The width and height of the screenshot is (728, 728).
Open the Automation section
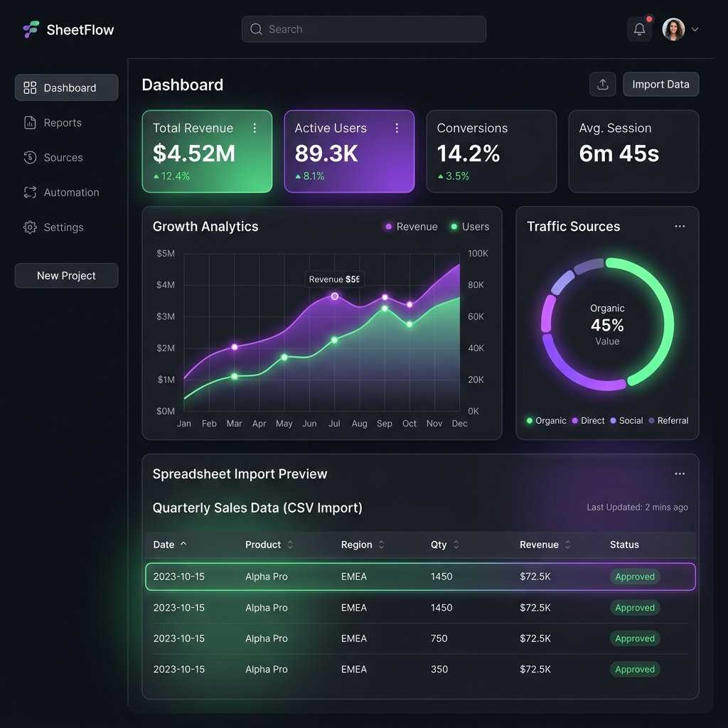click(66, 192)
